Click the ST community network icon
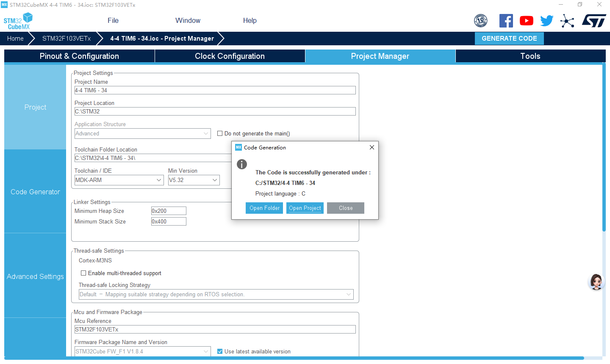 click(x=567, y=21)
